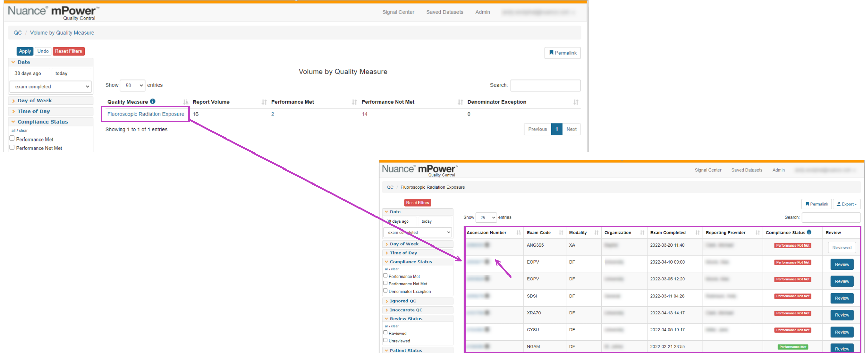Viewport: 868px width, 353px height.
Task: Sort Exam Code column arrows
Action: point(561,233)
